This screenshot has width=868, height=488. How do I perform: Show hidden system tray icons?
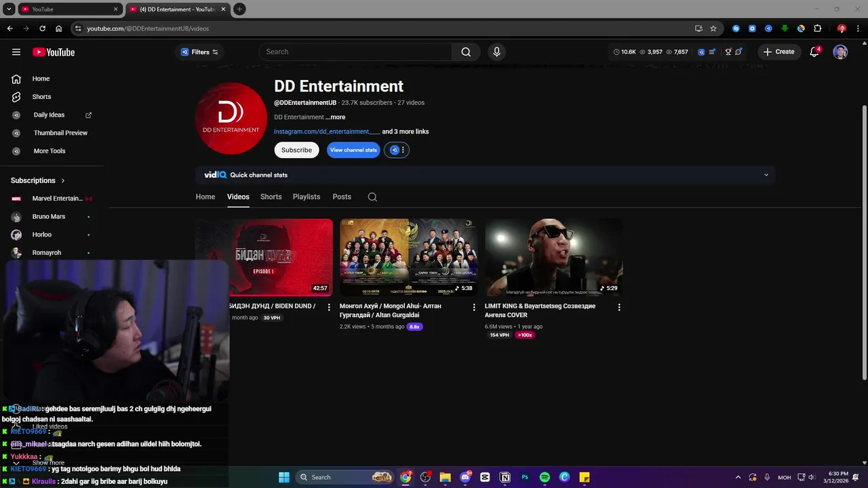coord(738,477)
